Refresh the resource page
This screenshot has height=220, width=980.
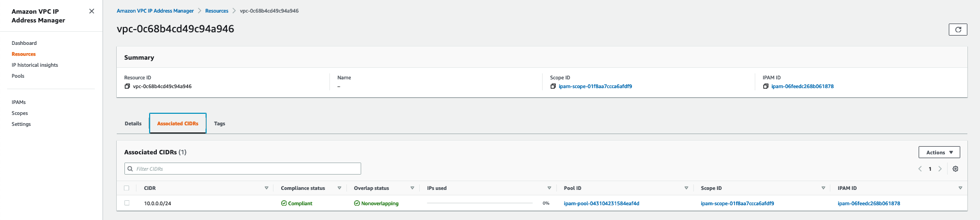click(x=958, y=30)
